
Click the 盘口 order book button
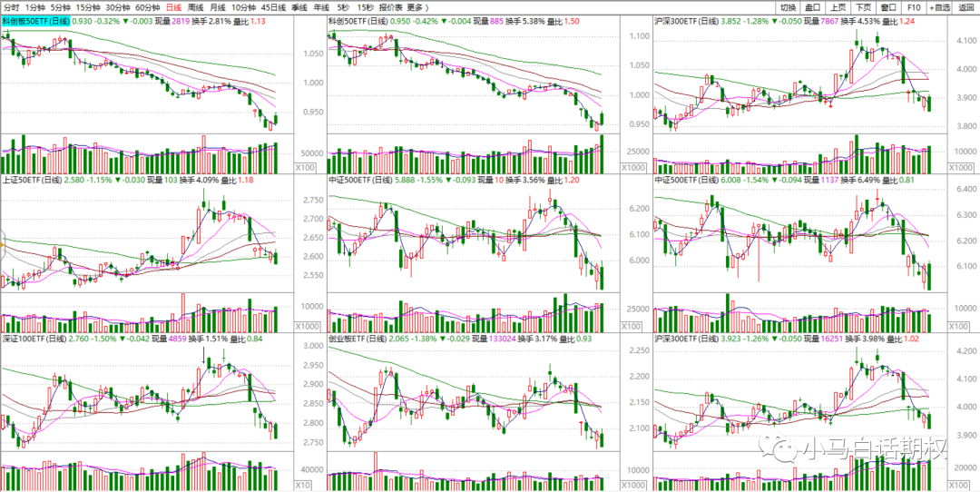pyautogui.click(x=814, y=7)
